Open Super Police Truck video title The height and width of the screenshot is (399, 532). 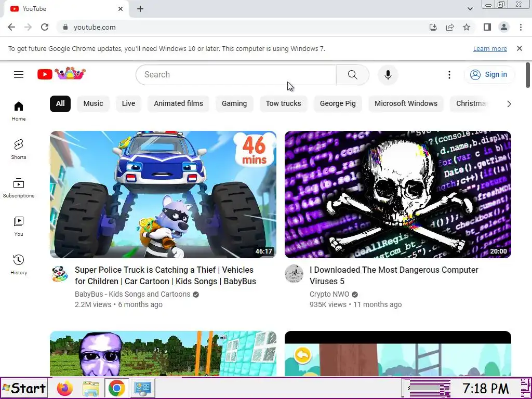(166, 275)
